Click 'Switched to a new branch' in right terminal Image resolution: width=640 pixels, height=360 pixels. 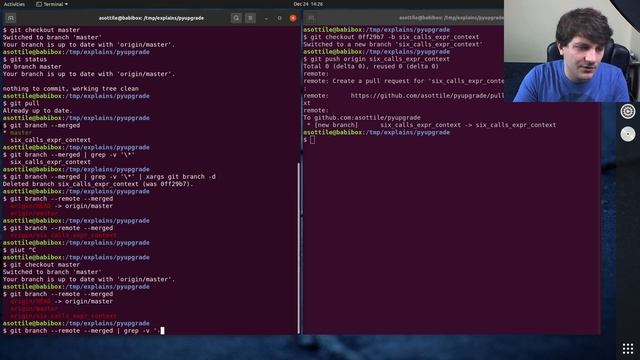coord(393,44)
